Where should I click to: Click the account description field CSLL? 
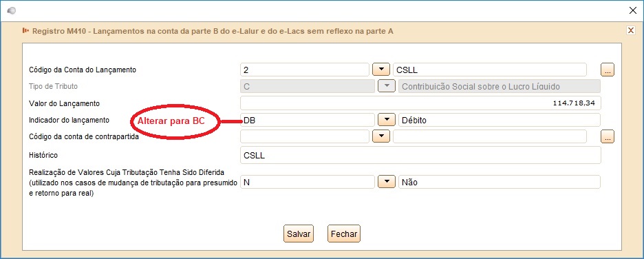tap(490, 70)
